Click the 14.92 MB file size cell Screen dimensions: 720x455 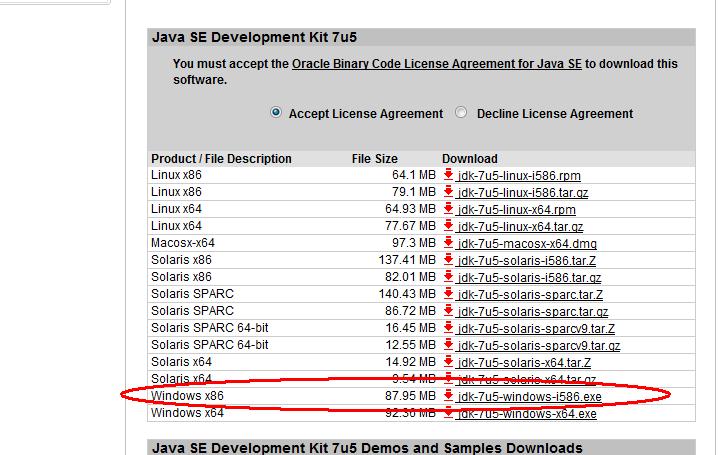pyautogui.click(x=410, y=361)
